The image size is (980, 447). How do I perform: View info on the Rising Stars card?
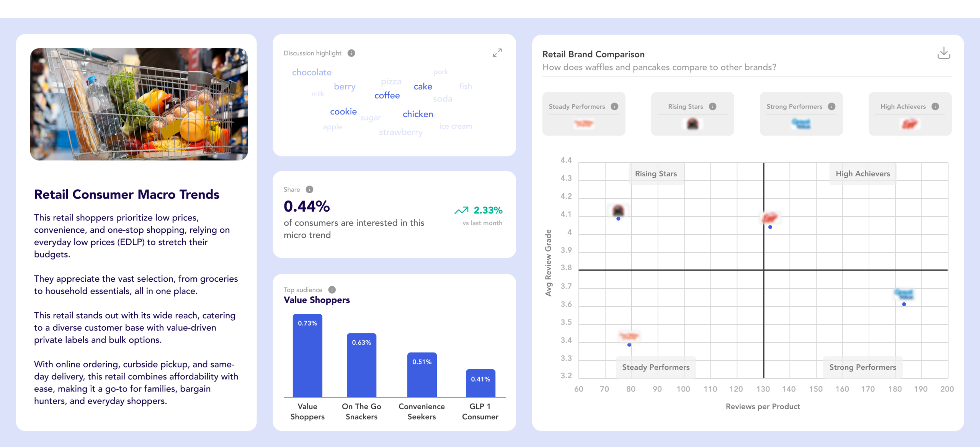[713, 107]
